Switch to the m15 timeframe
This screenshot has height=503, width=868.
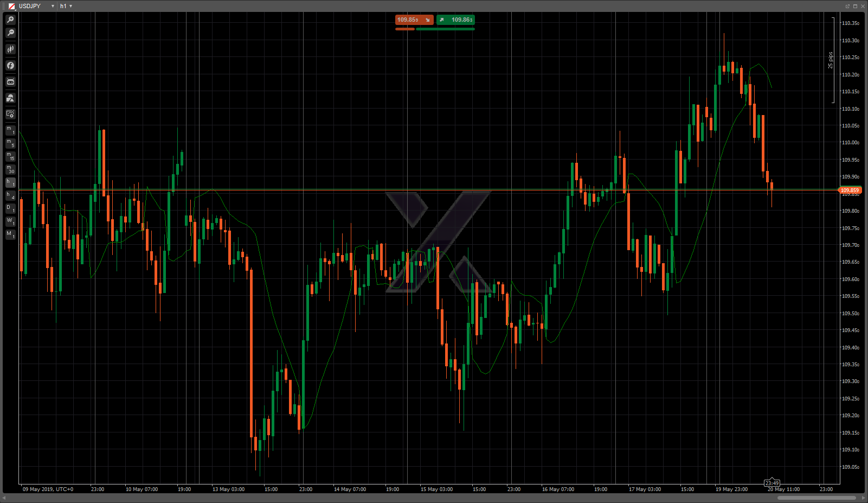pyautogui.click(x=10, y=156)
